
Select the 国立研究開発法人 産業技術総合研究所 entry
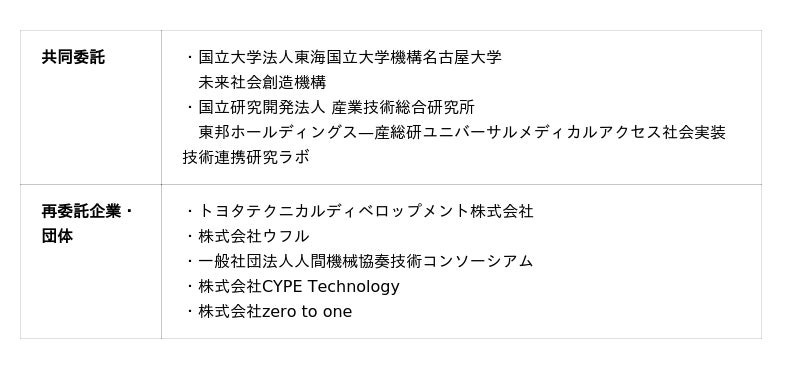tap(336, 108)
